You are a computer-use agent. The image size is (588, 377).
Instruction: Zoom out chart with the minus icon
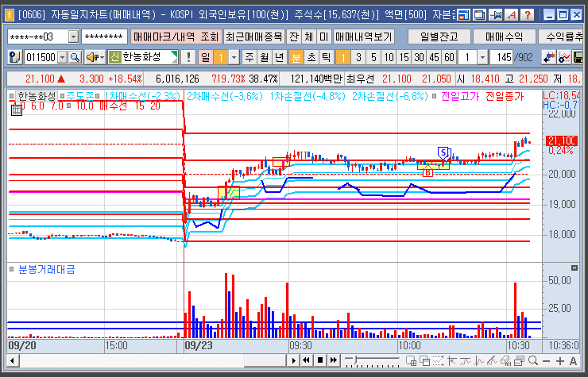(547, 361)
